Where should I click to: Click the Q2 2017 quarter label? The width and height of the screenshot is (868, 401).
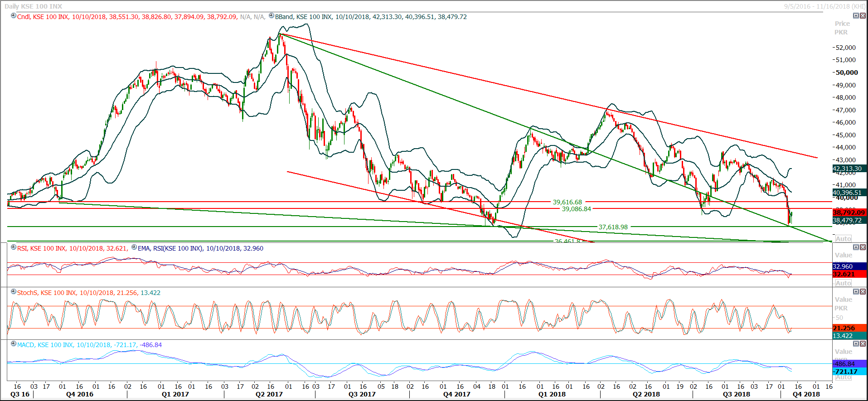(269, 394)
